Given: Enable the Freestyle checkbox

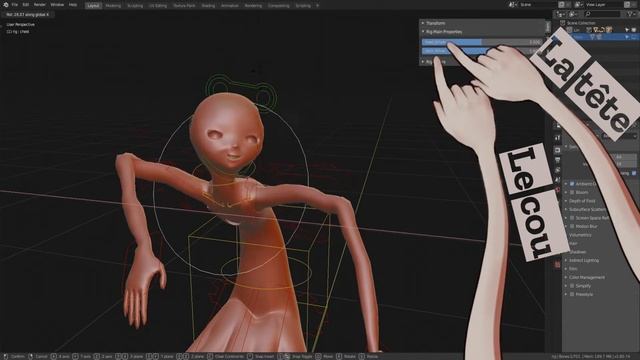Looking at the screenshot, I should pyautogui.click(x=572, y=294).
